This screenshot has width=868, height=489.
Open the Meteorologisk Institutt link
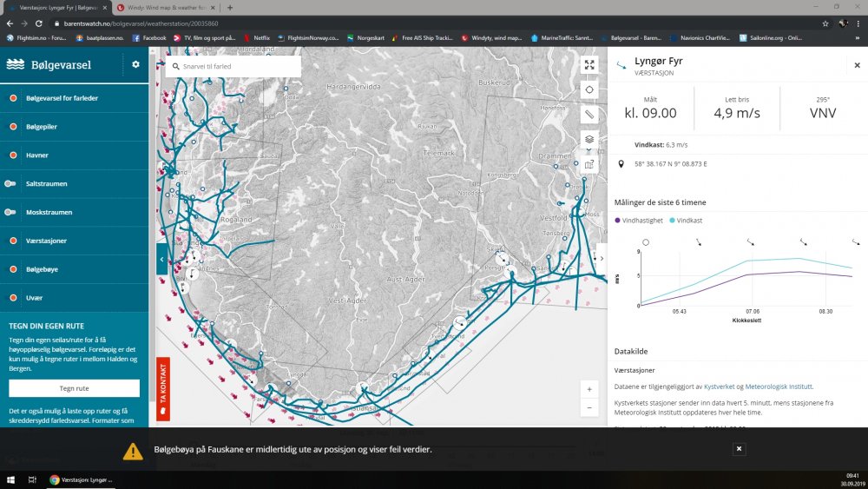pyautogui.click(x=779, y=387)
